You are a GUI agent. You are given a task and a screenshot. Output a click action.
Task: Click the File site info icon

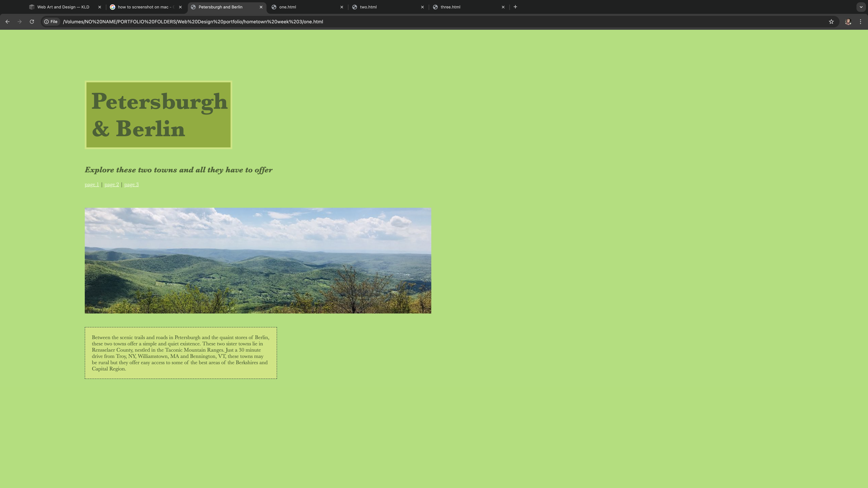(x=51, y=22)
